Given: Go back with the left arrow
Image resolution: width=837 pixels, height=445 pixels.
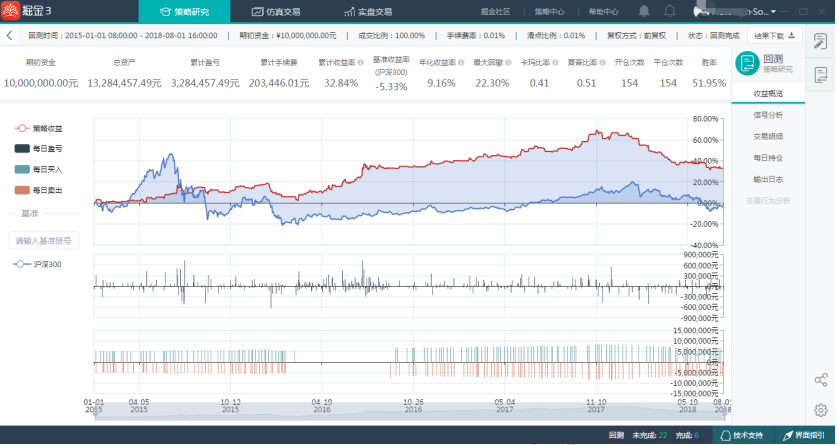Looking at the screenshot, I should [10, 36].
